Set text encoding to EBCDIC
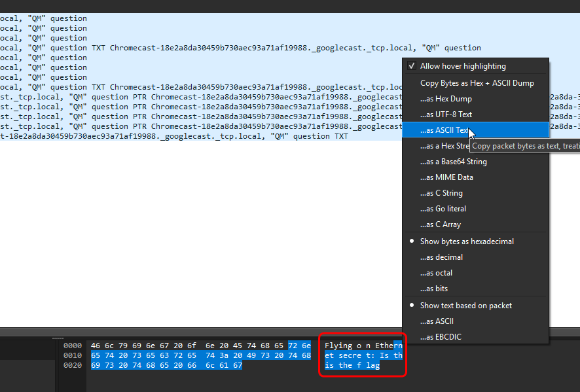The image size is (580, 392). pos(438,337)
